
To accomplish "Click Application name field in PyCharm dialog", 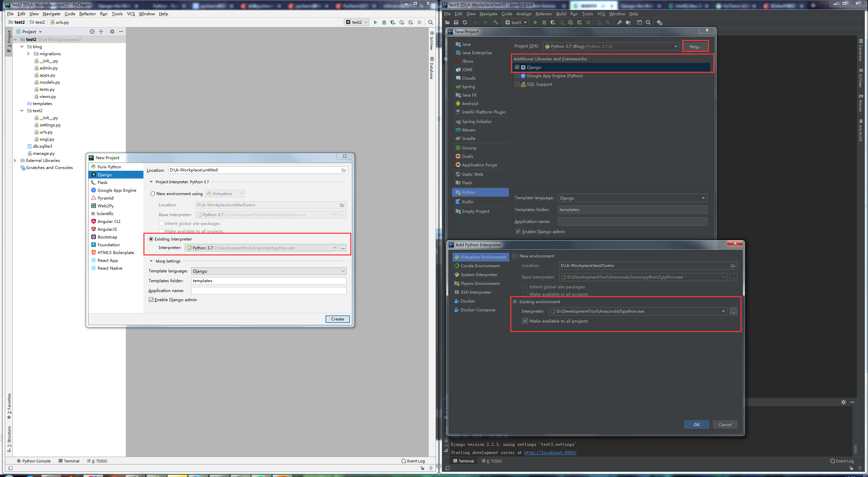I will (x=269, y=291).
